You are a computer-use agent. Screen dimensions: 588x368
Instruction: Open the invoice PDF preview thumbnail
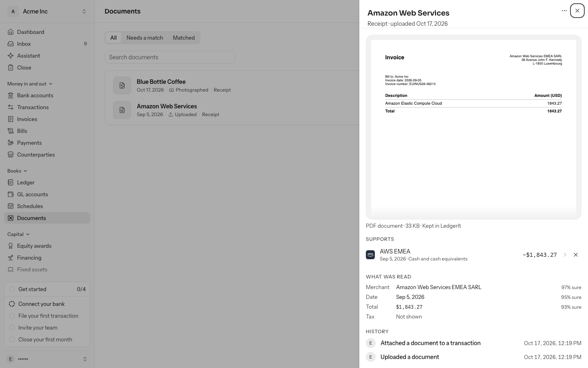click(x=474, y=127)
